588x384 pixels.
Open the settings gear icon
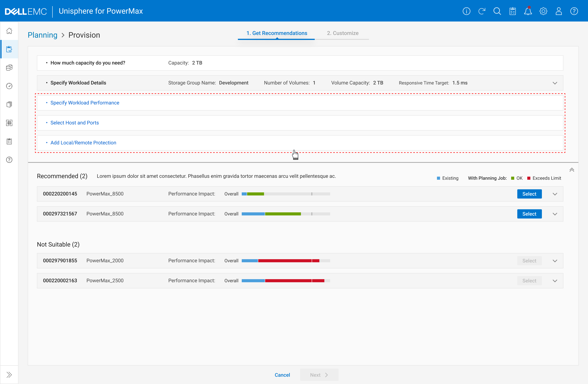click(x=543, y=11)
